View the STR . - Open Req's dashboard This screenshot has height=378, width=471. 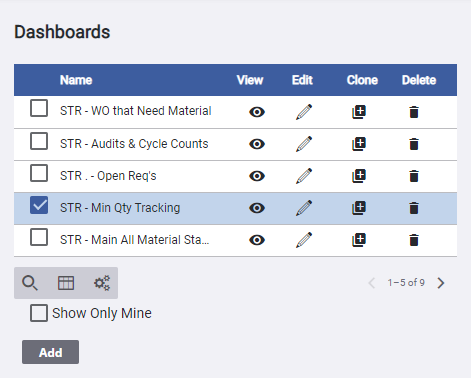pyautogui.click(x=257, y=176)
